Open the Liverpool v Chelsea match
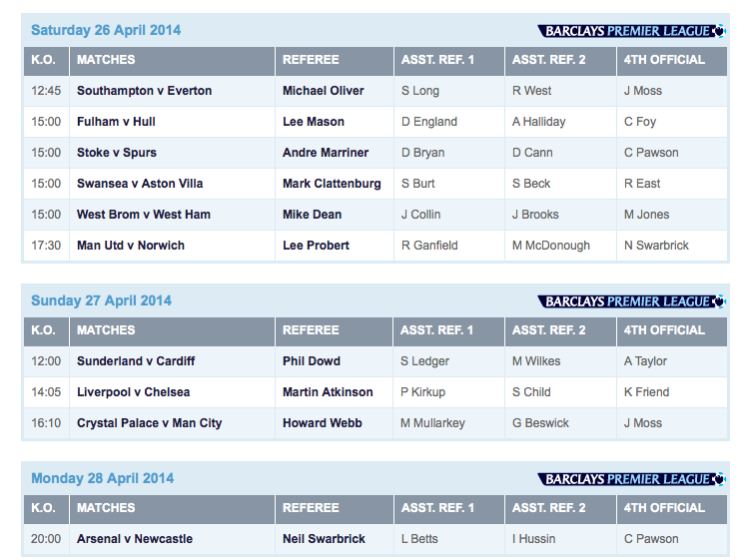Image resolution: width=745 pixels, height=560 pixels. click(133, 392)
